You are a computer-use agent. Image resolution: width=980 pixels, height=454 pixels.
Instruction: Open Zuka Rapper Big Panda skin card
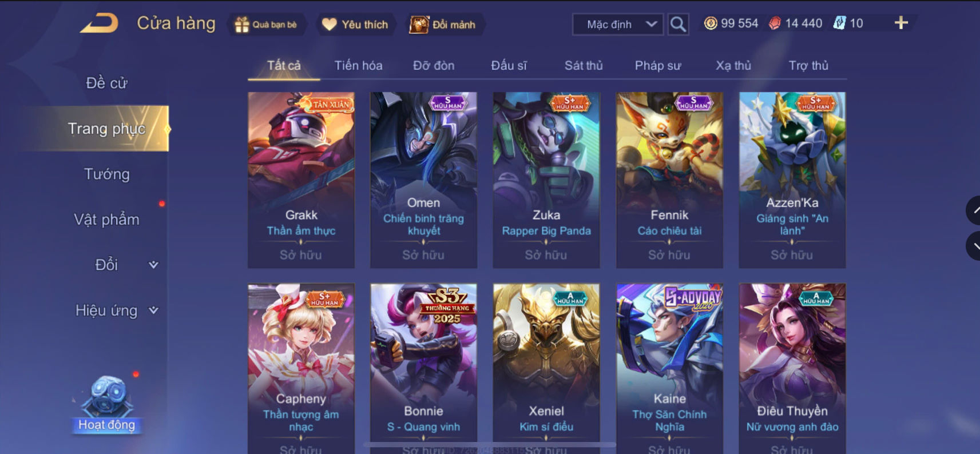[546, 180]
